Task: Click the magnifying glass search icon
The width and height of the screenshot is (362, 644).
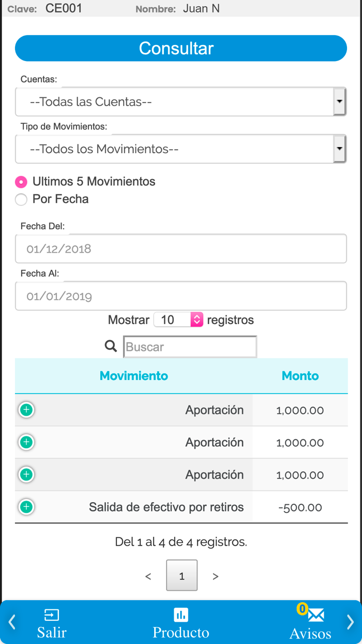Action: pos(110,346)
